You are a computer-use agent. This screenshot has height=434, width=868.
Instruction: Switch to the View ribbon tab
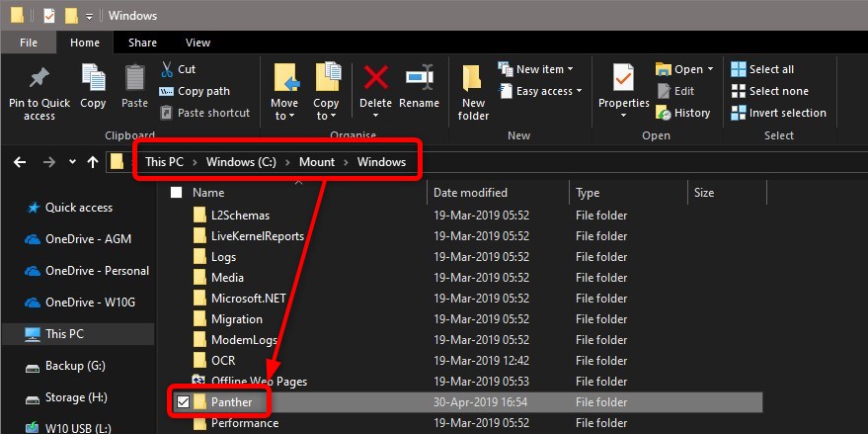(x=197, y=43)
